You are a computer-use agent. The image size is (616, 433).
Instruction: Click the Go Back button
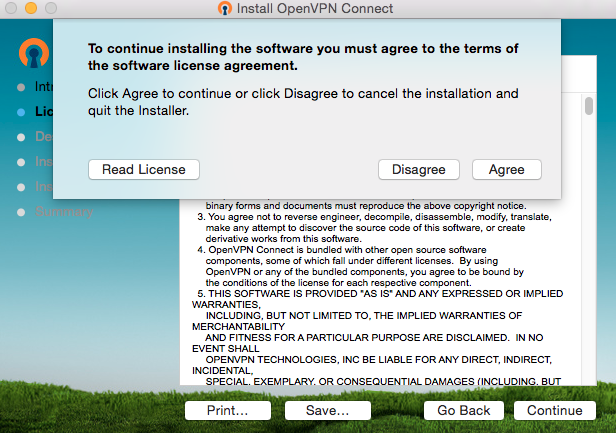(464, 410)
